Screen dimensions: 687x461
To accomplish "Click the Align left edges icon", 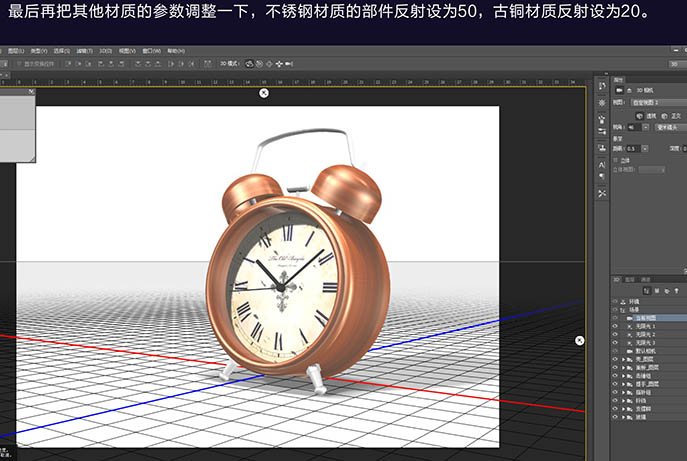I will click(x=101, y=64).
